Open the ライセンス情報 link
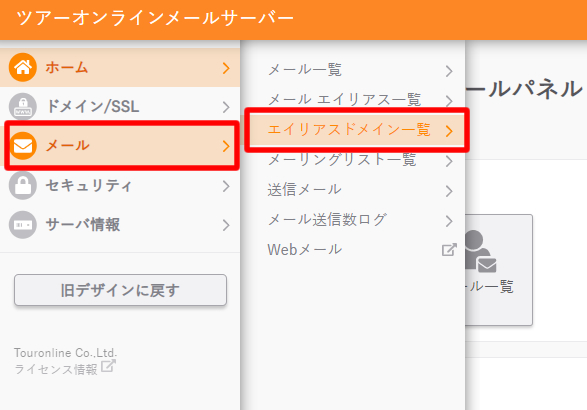Viewport: 587px width, 410px height. [x=56, y=369]
